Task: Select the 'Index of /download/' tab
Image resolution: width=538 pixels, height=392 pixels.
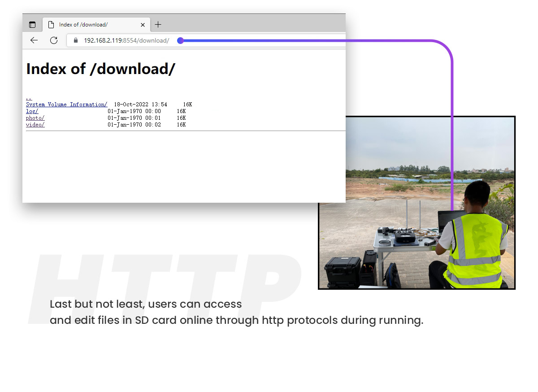Action: click(90, 25)
